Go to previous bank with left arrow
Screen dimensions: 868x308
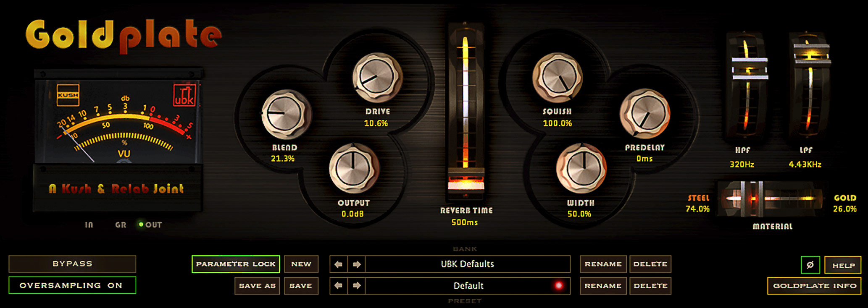(339, 264)
